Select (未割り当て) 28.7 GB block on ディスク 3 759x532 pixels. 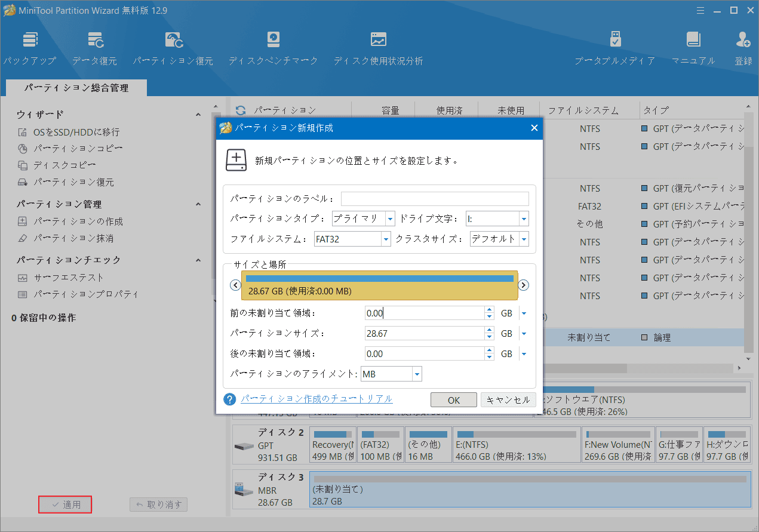(x=530, y=489)
